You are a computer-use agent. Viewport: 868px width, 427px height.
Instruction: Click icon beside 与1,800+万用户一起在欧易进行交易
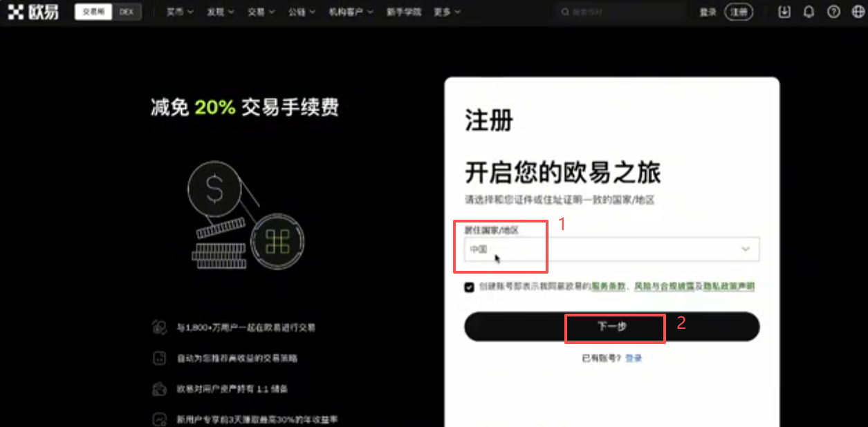(160, 328)
